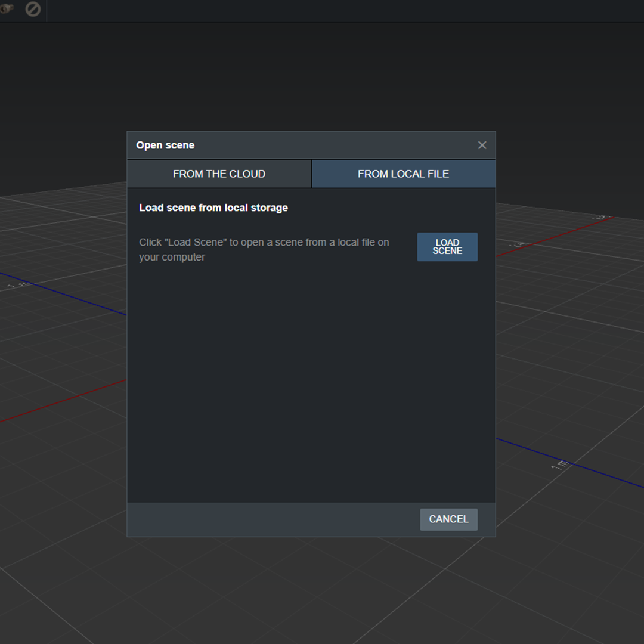Click the 'Load scene from local storage' heading
Screen dimensions: 644x644
tap(213, 208)
